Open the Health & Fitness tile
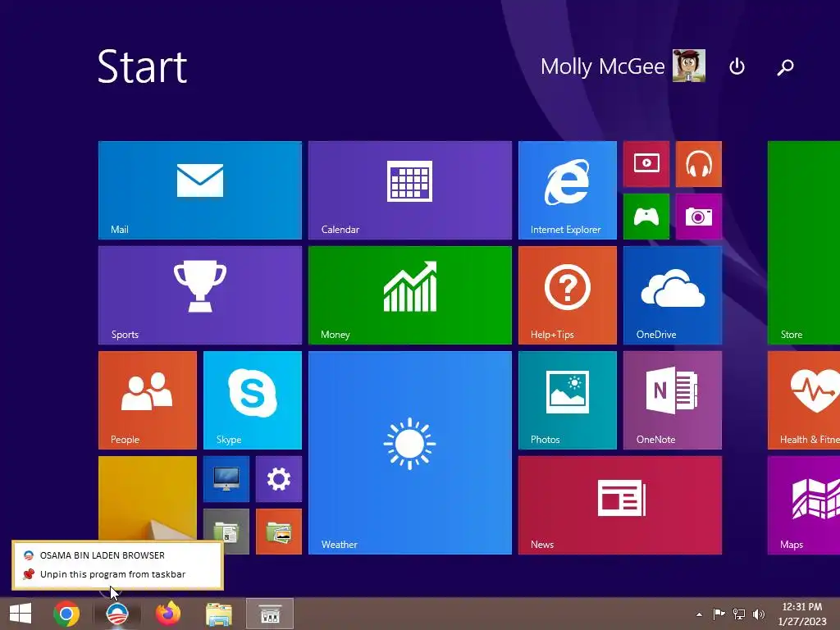 (x=804, y=400)
